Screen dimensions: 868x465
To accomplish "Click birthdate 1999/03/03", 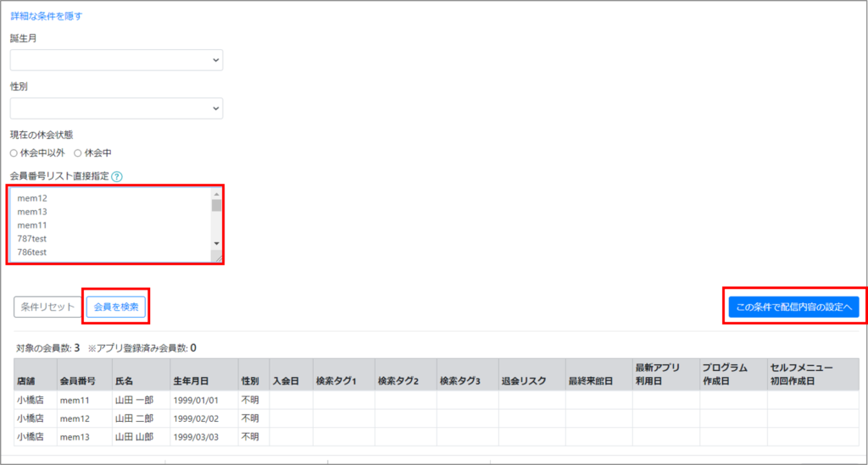I will tap(196, 437).
